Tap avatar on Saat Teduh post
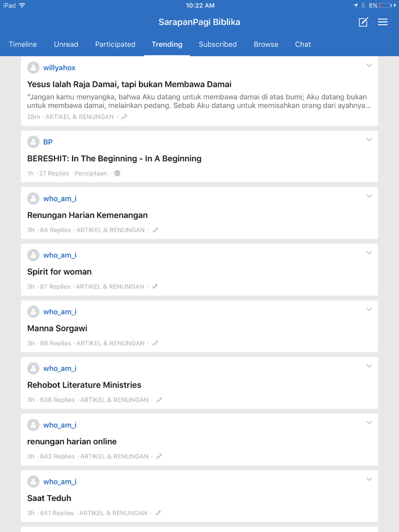This screenshot has width=399, height=532. tap(34, 482)
